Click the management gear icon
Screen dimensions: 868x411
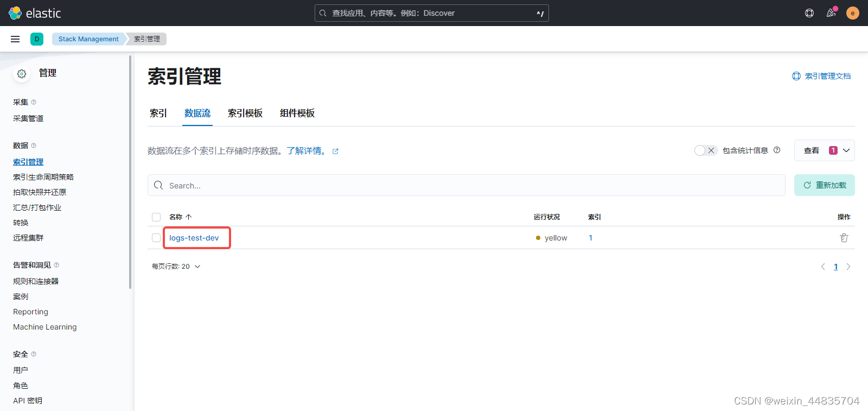[x=22, y=74]
